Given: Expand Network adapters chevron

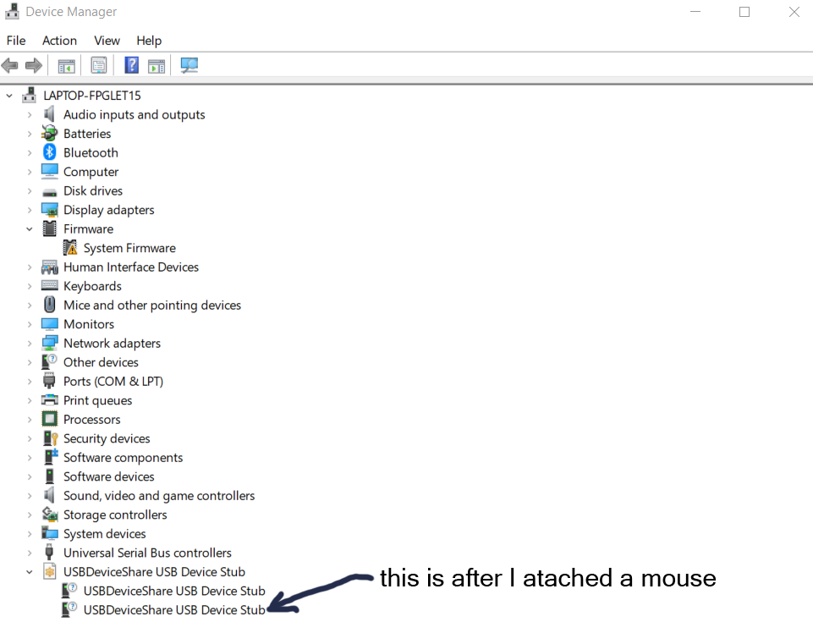Looking at the screenshot, I should [30, 344].
